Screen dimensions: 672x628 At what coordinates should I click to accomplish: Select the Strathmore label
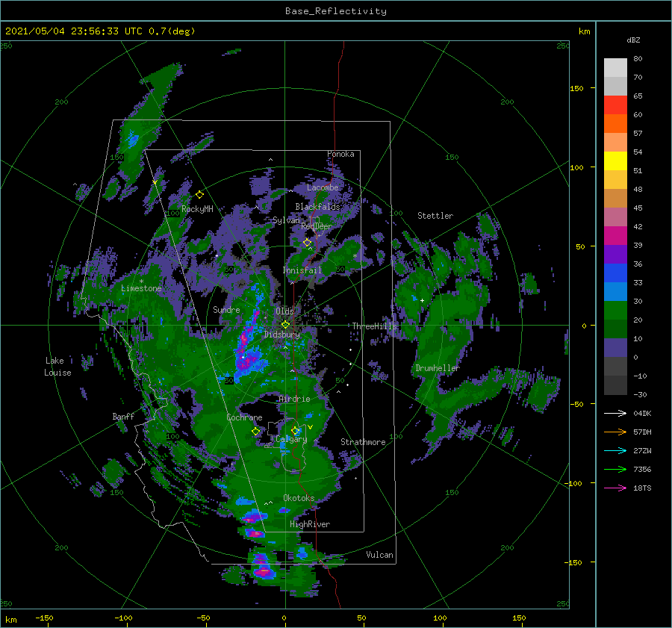click(363, 442)
